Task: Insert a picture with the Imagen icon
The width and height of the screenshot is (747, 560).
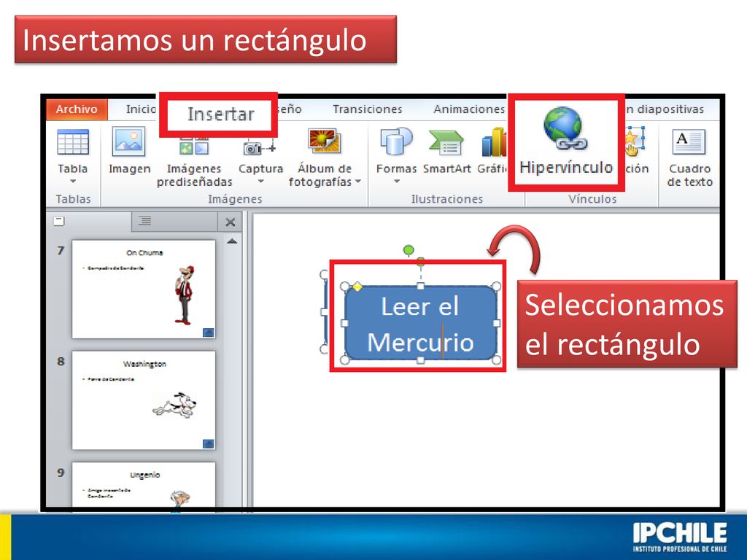Action: tap(128, 141)
